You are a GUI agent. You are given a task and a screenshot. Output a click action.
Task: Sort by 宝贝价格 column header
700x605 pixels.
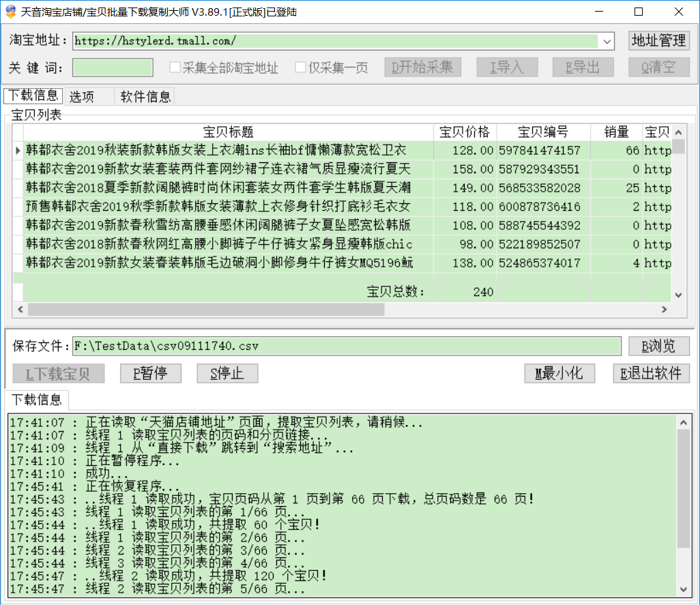(x=465, y=132)
